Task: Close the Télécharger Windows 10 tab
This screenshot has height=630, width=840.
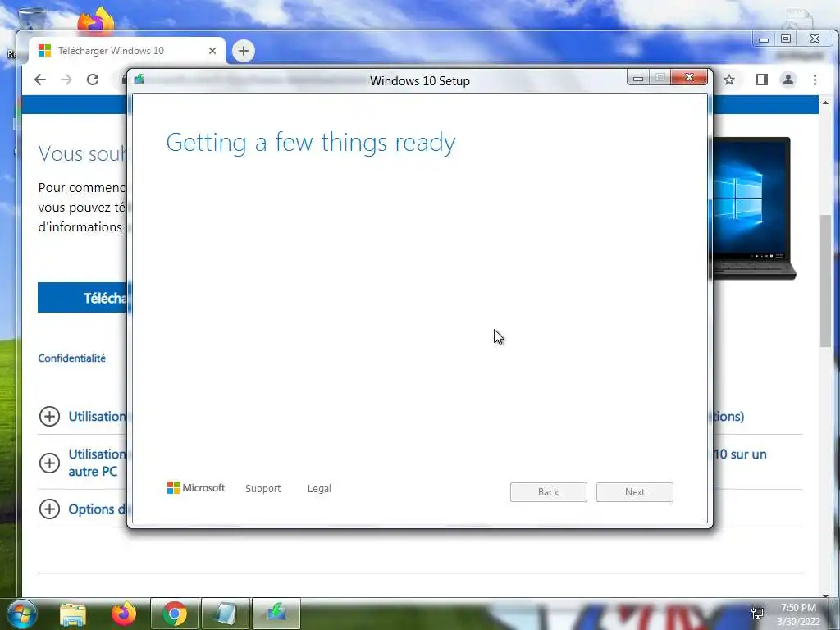Action: point(212,51)
